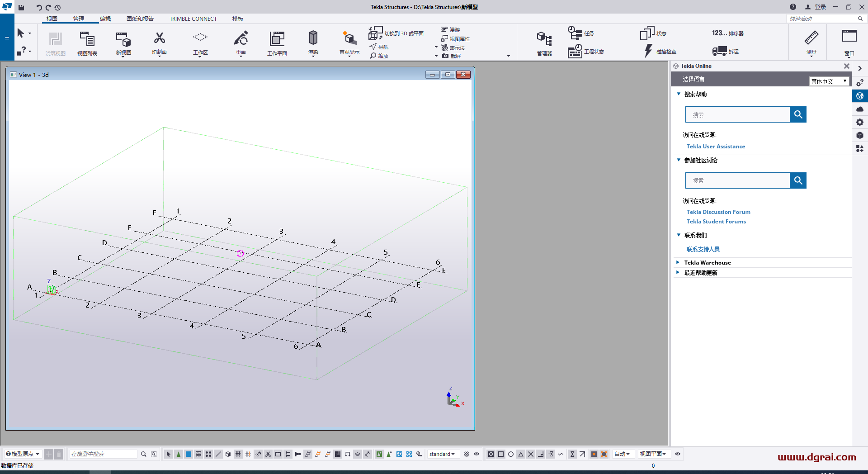Open the Tekla Student Forums link
This screenshot has width=868, height=474.
pos(716,222)
